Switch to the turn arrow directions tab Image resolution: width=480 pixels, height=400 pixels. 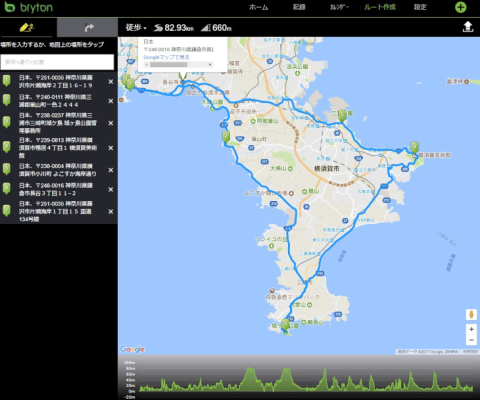[x=88, y=27]
